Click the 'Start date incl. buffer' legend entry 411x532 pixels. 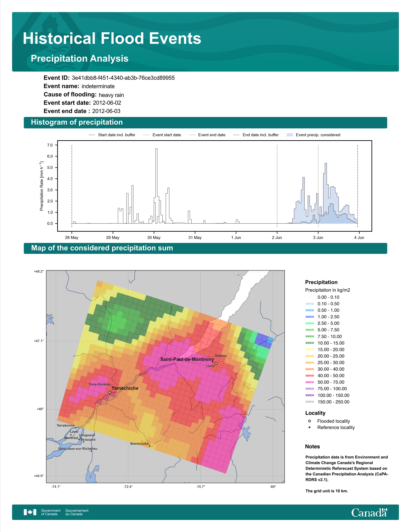(x=112, y=135)
